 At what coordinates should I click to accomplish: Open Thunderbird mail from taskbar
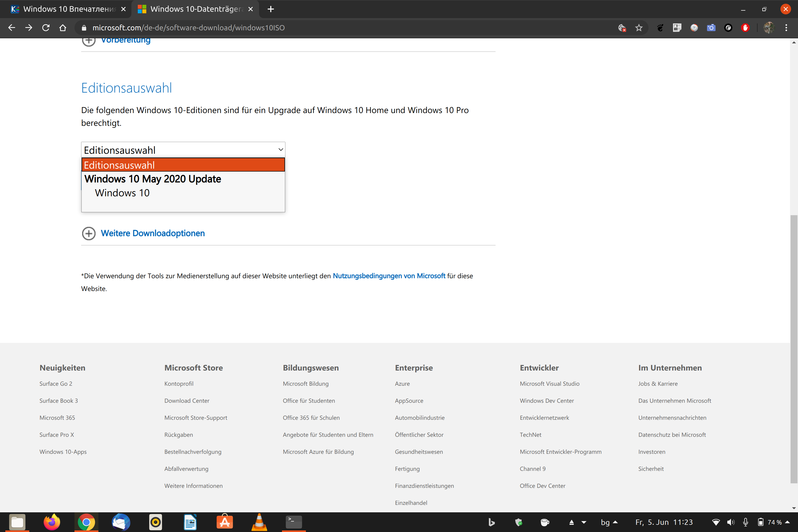click(x=121, y=522)
